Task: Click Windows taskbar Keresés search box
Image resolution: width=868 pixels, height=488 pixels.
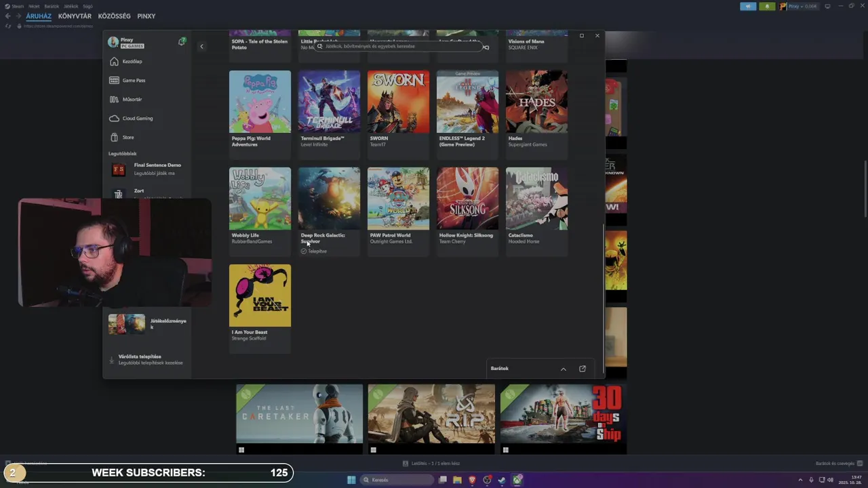Action: click(x=398, y=480)
